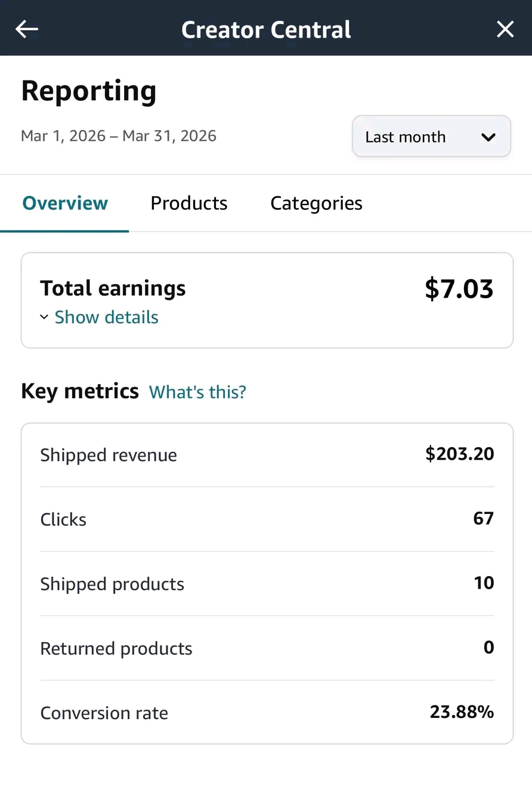The width and height of the screenshot is (532, 805).
Task: Click the Conversion rate value 23.88%
Action: tap(462, 712)
